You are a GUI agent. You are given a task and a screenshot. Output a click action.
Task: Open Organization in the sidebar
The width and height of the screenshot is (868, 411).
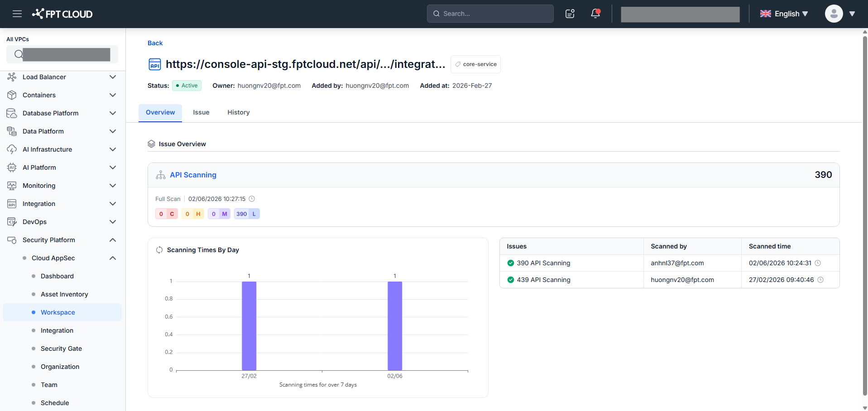[60, 367]
